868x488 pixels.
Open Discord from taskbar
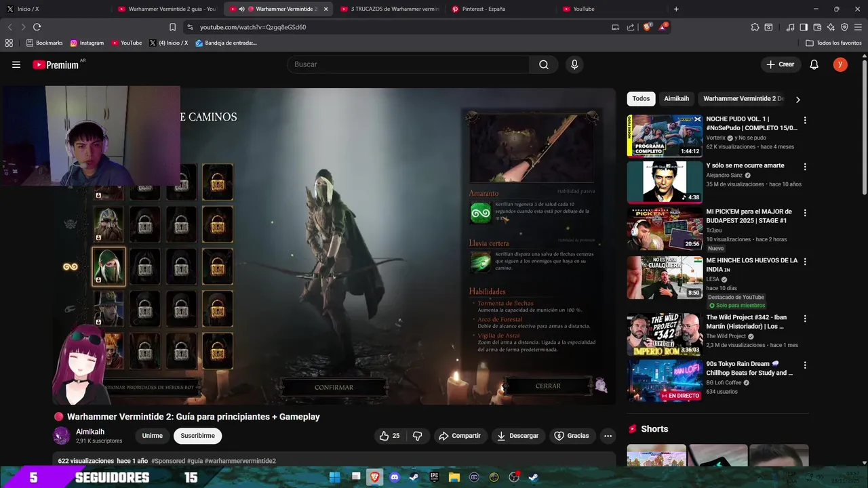tap(395, 477)
